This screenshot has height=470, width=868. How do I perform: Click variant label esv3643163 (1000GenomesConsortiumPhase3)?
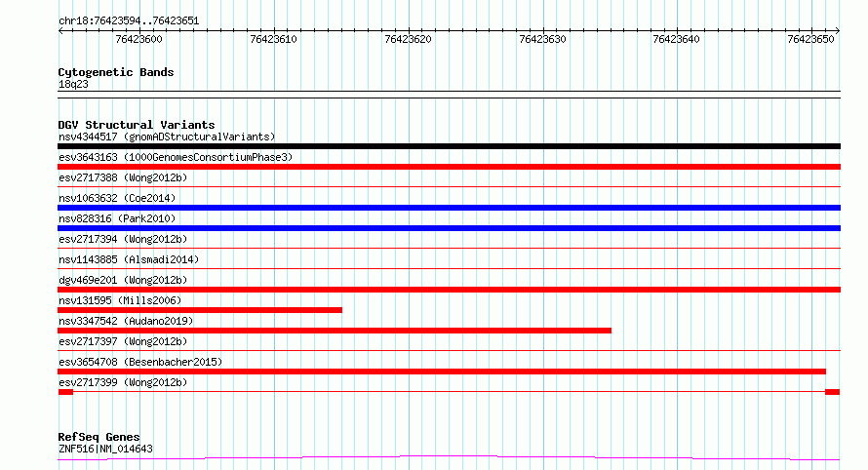(176, 157)
